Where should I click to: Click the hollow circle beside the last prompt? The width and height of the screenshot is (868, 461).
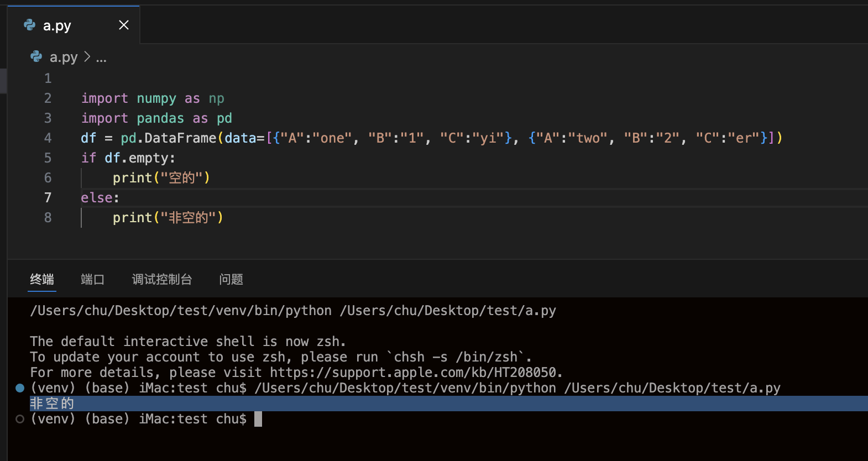[20, 419]
